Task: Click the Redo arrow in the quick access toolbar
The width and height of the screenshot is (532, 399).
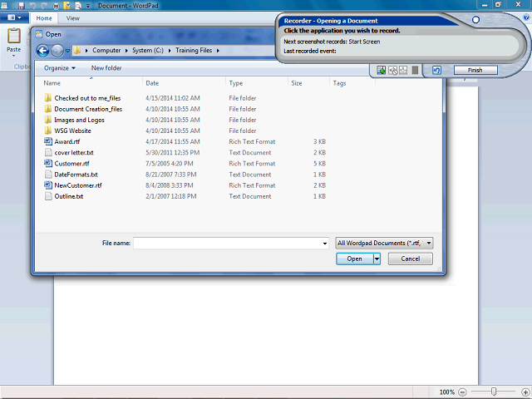Action: pyautogui.click(x=44, y=6)
